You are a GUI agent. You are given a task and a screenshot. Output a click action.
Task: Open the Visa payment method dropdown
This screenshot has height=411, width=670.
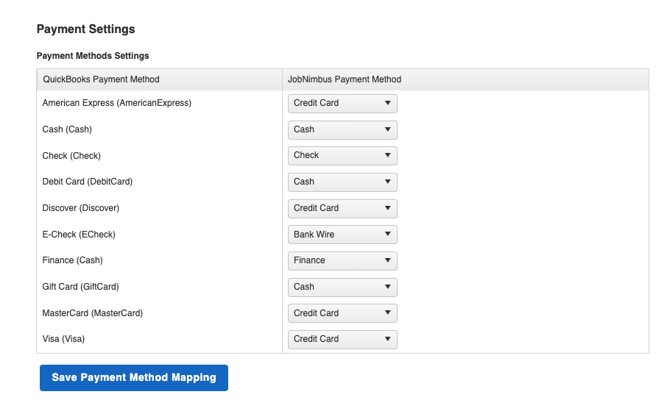tap(342, 339)
